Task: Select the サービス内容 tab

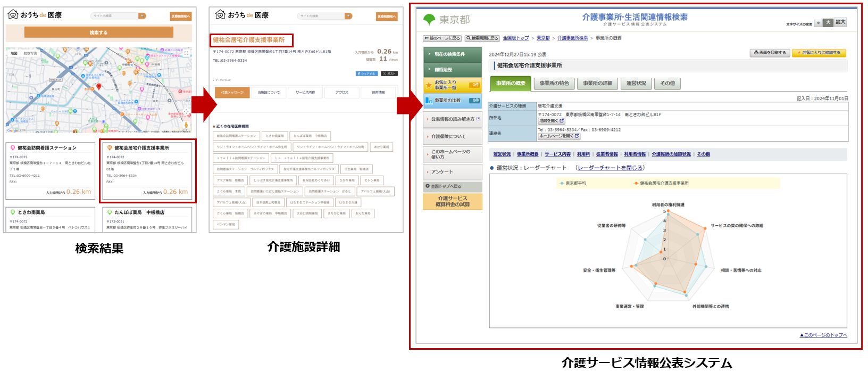Action: coord(305,92)
